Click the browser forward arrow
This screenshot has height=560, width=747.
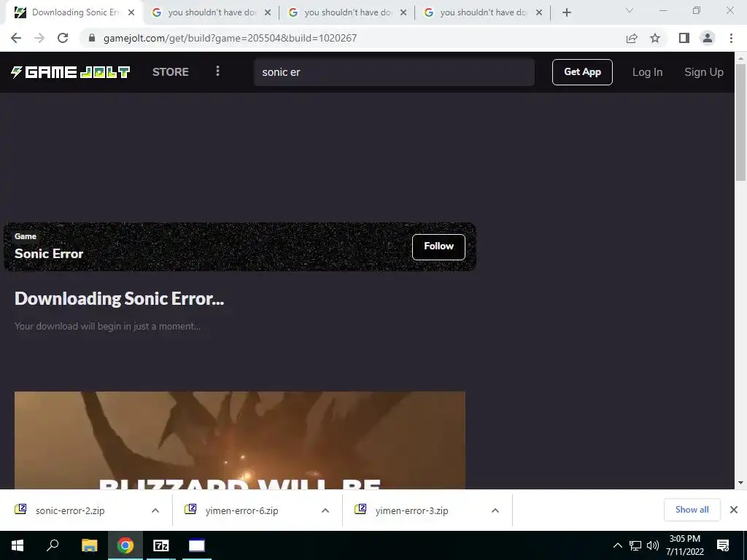[x=39, y=38]
